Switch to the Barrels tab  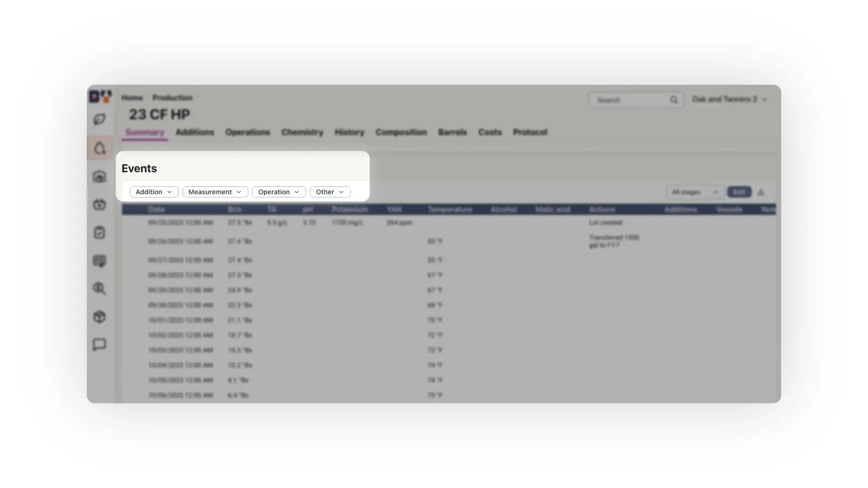click(453, 132)
